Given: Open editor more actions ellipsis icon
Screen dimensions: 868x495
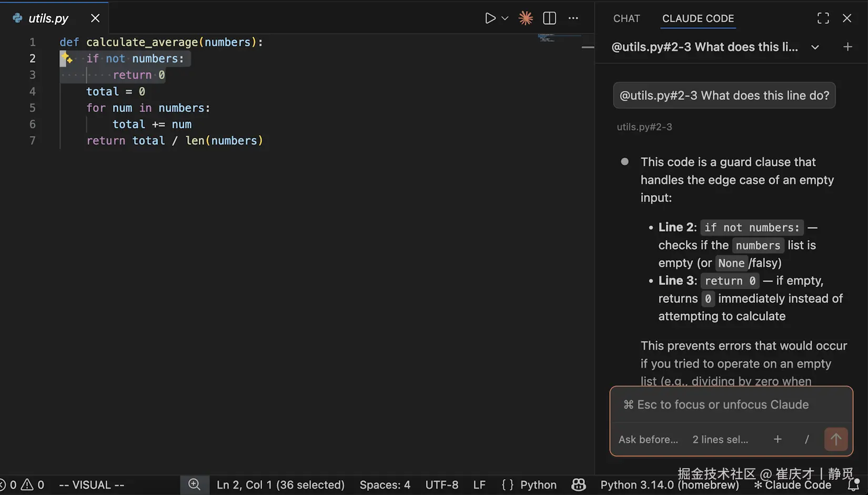Looking at the screenshot, I should point(573,18).
